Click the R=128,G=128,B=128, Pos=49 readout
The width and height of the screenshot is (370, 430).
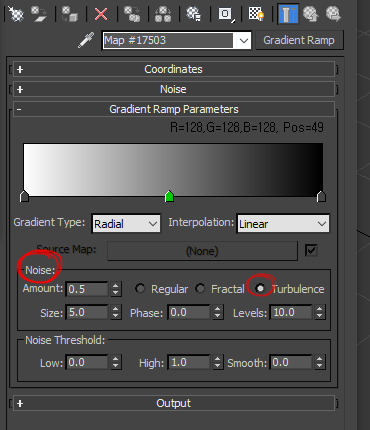click(x=247, y=127)
